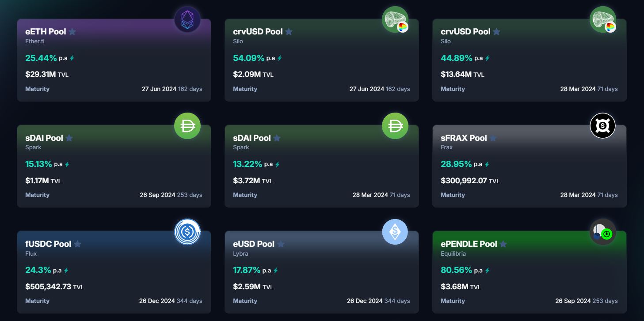Click the 80.56% yield value
644x321 pixels.
tap(457, 270)
